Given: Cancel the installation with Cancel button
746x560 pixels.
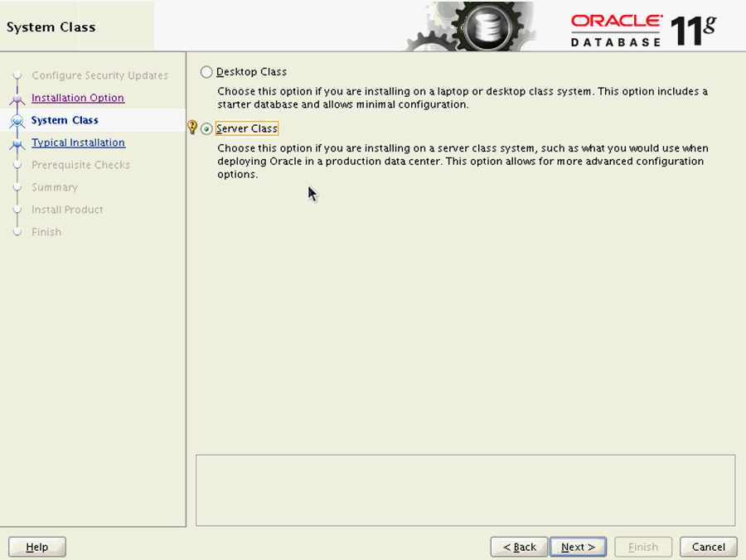Looking at the screenshot, I should [709, 548].
